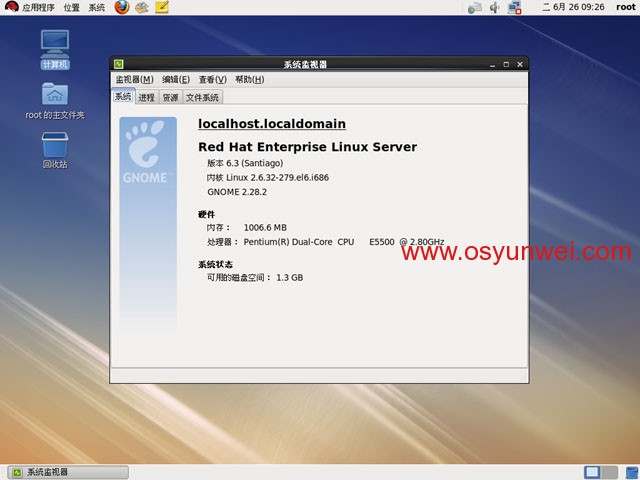Switch to the 资源 tab
640x480 pixels.
(x=170, y=98)
